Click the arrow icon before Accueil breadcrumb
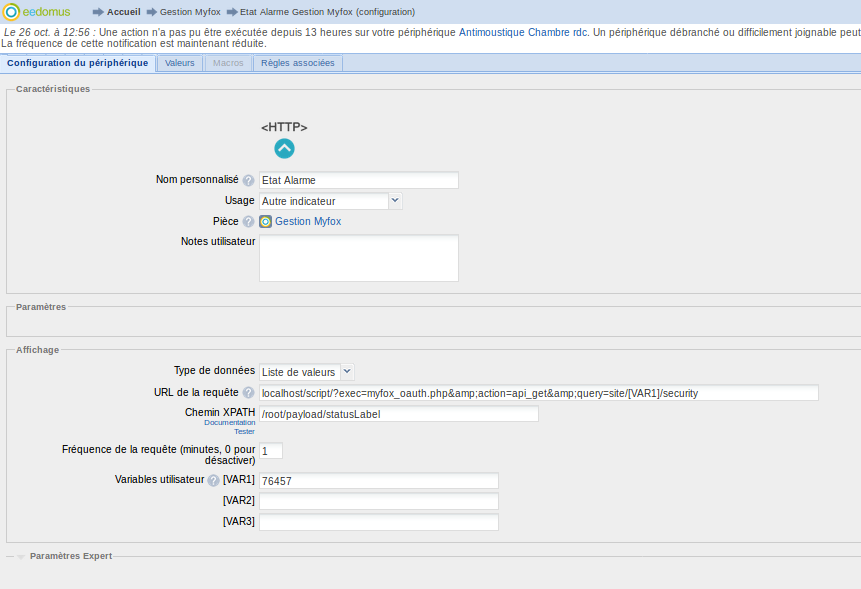Image resolution: width=861 pixels, height=589 pixels. (x=98, y=12)
